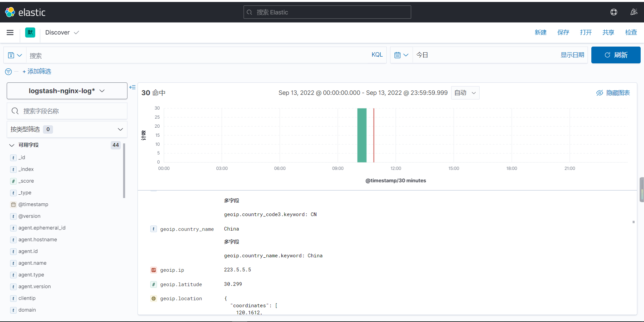The height and width of the screenshot is (322, 644).
Task: Click 新建 in the top menu
Action: 540,33
